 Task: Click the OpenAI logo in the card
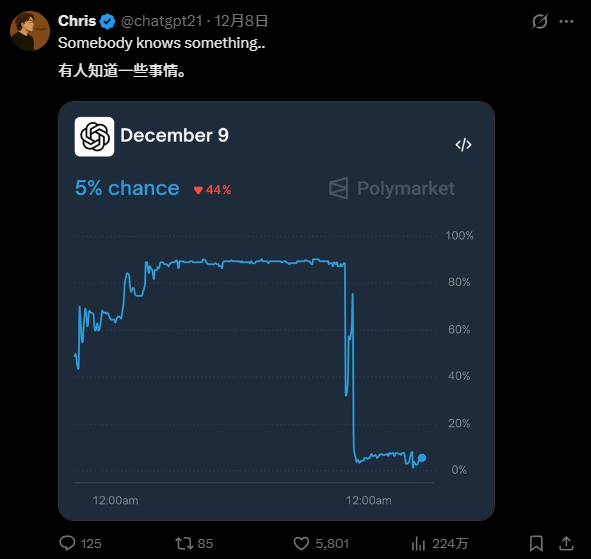coord(94,136)
